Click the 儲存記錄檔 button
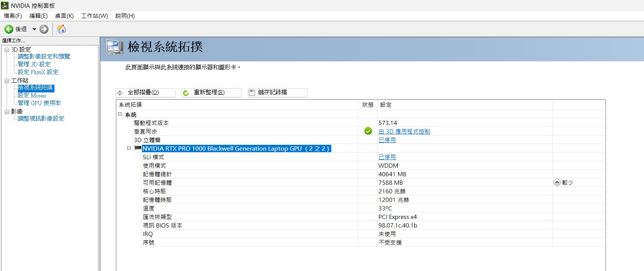 tap(278, 93)
